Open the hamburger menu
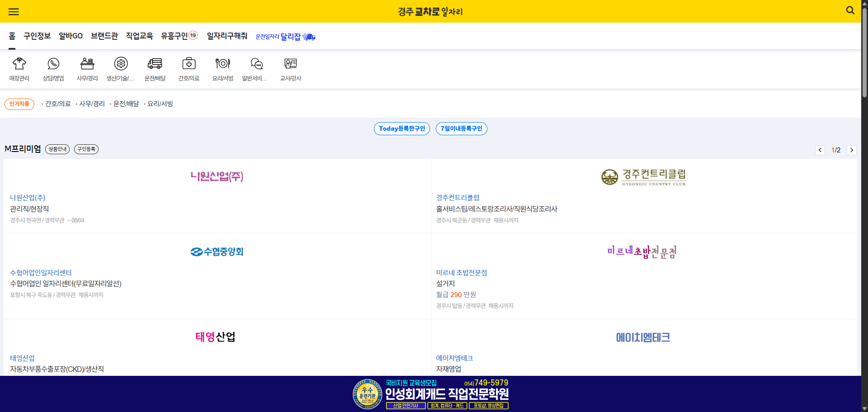This screenshot has height=412, width=868. 14,11
